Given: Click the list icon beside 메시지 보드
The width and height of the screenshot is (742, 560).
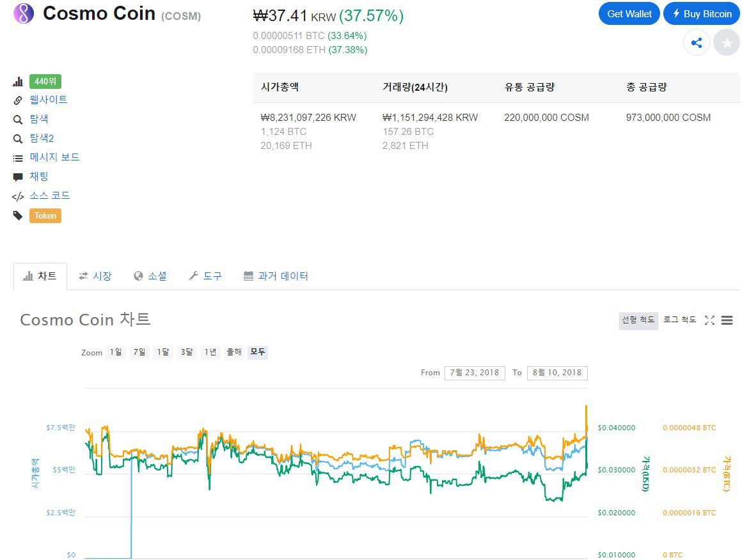Looking at the screenshot, I should tap(17, 158).
